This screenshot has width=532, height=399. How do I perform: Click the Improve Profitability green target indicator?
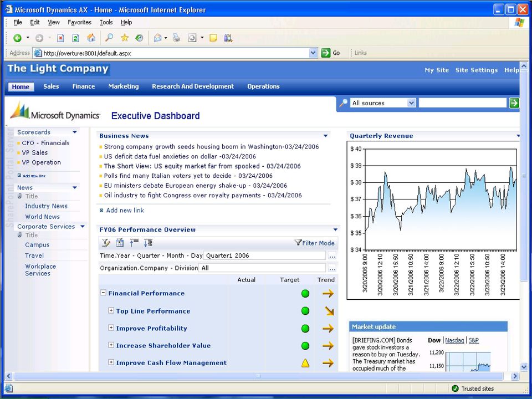pyautogui.click(x=305, y=329)
